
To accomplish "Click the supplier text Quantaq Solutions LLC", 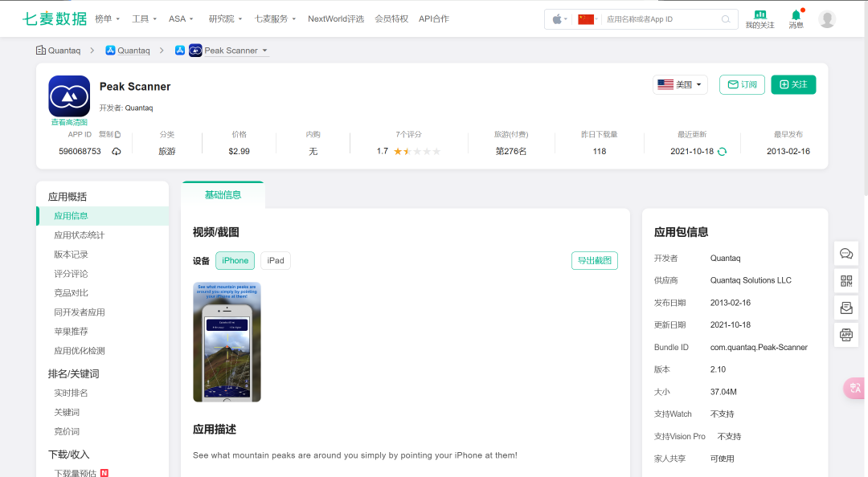I will (x=751, y=280).
